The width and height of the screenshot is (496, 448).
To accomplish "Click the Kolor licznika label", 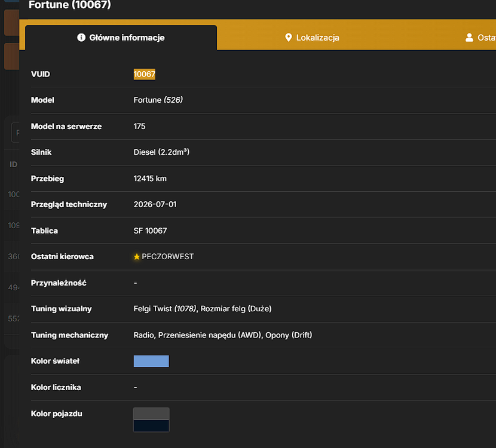I will (x=56, y=387).
